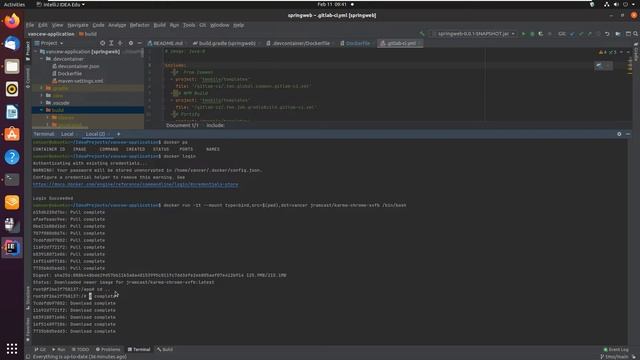Collapse the selected build folder
The image size is (640, 360).
pyautogui.click(x=42, y=110)
